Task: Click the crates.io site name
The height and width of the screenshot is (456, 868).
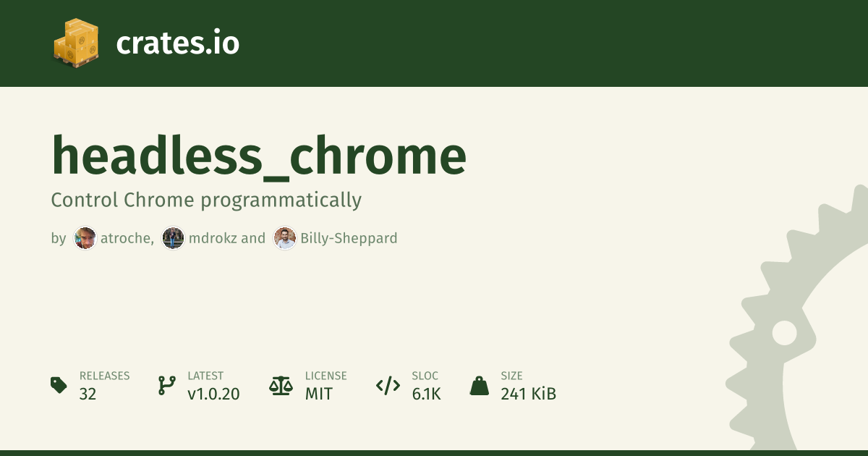Action: (x=177, y=43)
